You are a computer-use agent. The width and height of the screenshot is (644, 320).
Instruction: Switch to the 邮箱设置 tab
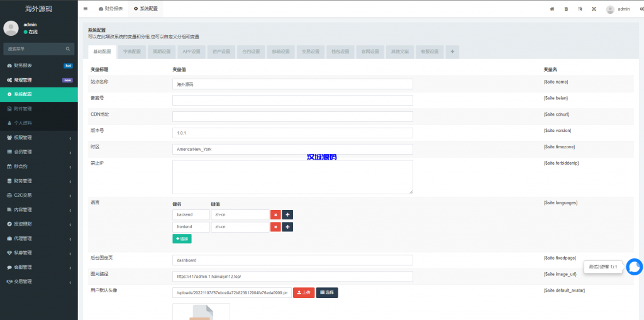280,52
